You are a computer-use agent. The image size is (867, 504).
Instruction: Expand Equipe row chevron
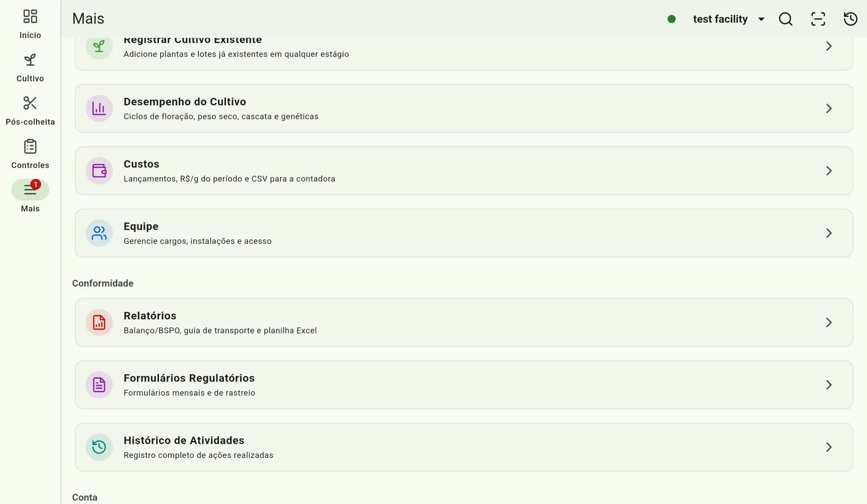(x=829, y=233)
